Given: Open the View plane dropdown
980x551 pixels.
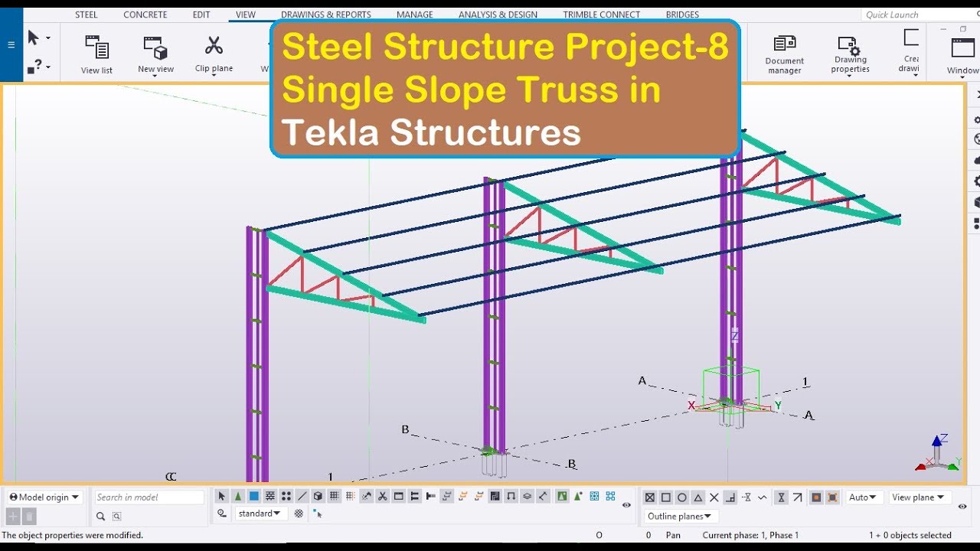Looking at the screenshot, I should 919,497.
